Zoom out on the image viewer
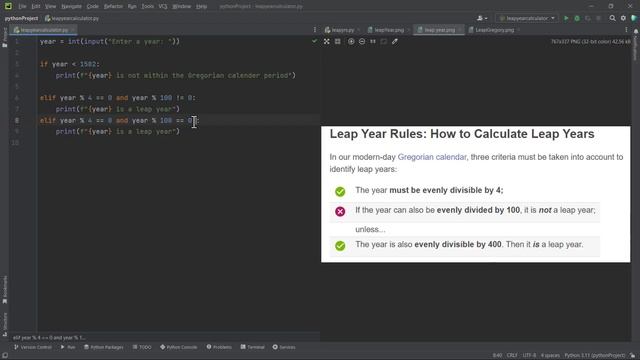 (362, 41)
